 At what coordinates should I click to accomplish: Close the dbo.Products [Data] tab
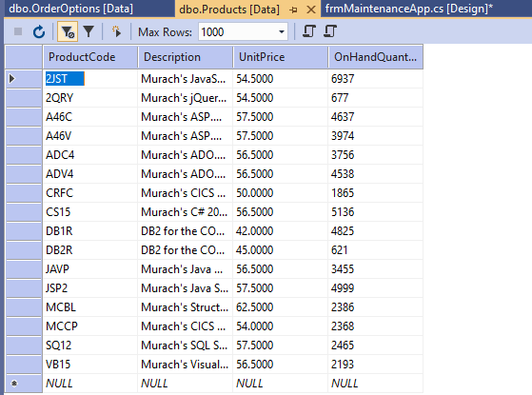(x=311, y=10)
